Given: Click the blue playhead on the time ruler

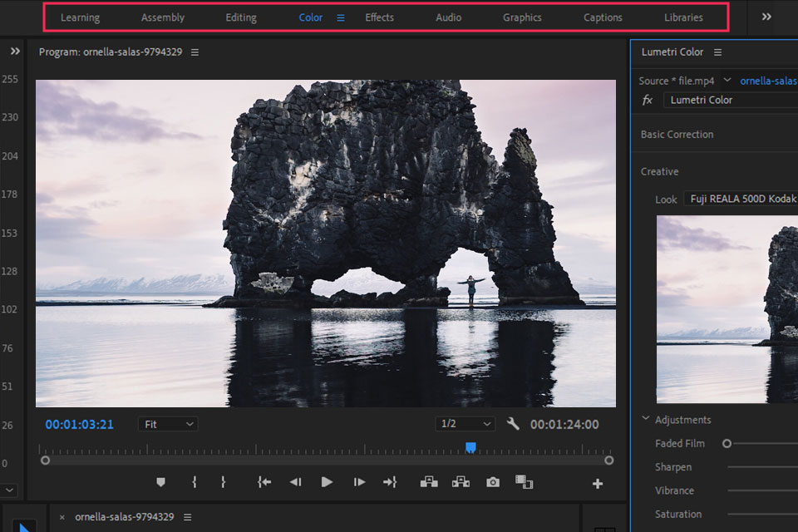Looking at the screenshot, I should [x=470, y=448].
